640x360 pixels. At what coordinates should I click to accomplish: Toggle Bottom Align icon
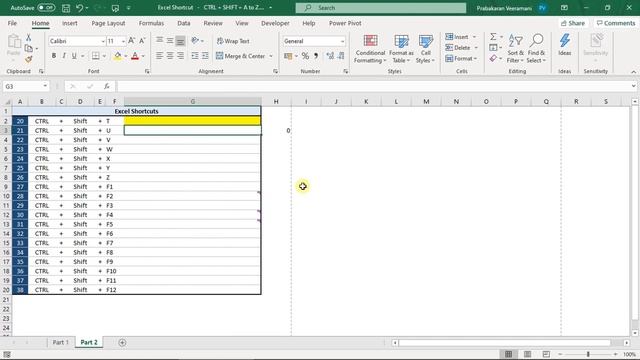point(180,40)
